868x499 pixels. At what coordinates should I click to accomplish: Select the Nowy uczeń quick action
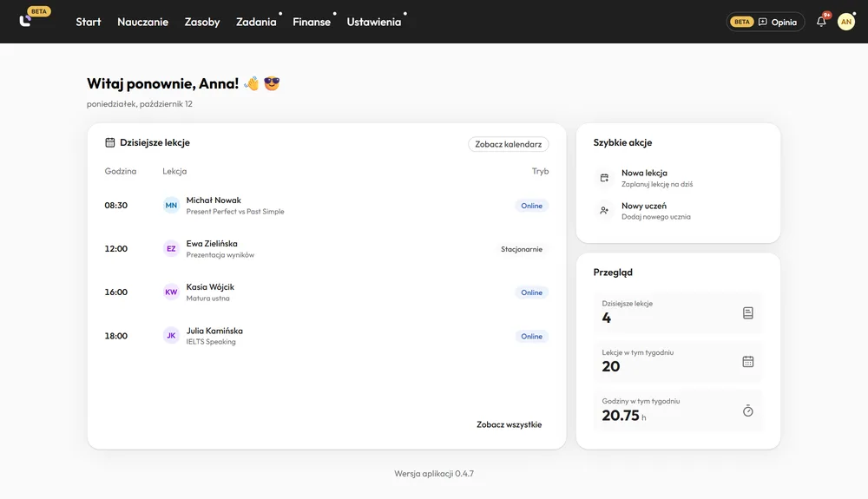pos(678,210)
